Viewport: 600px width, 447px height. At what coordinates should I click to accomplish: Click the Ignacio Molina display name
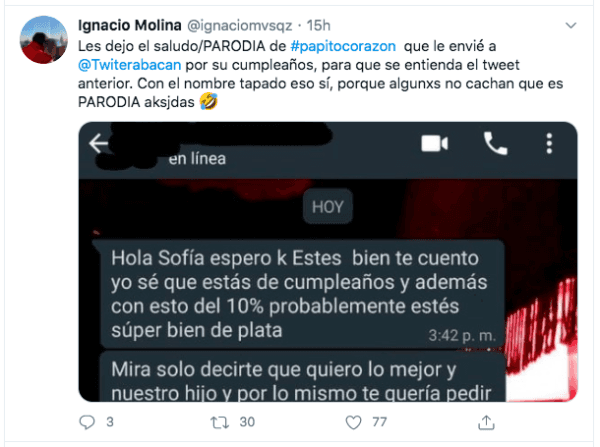pos(129,26)
